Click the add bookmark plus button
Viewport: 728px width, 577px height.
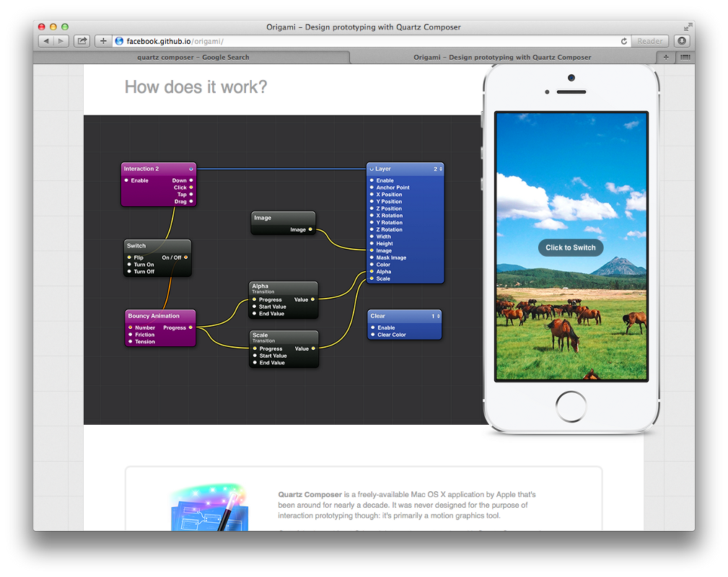103,41
